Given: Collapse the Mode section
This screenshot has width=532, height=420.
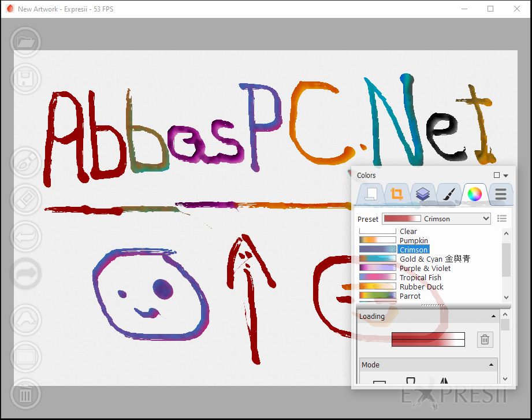Looking at the screenshot, I should point(491,365).
